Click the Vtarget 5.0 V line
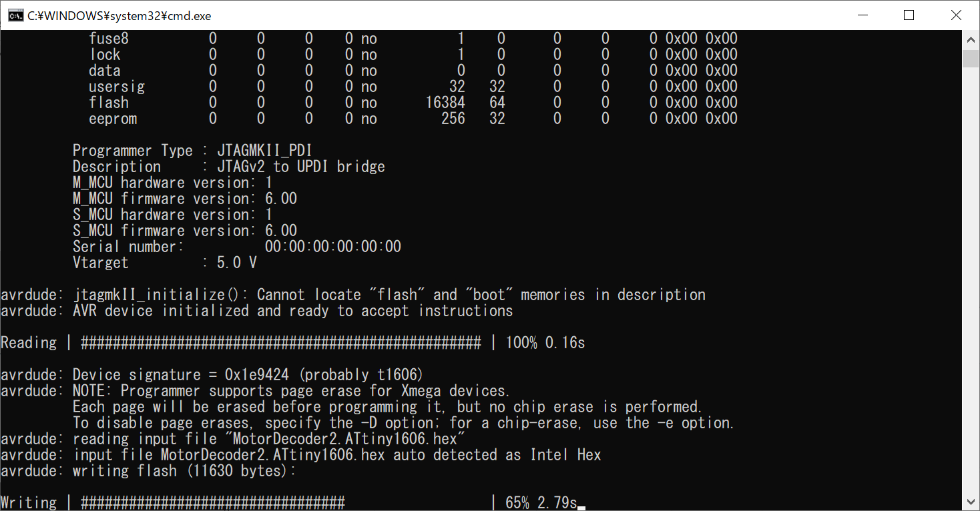 click(x=164, y=263)
